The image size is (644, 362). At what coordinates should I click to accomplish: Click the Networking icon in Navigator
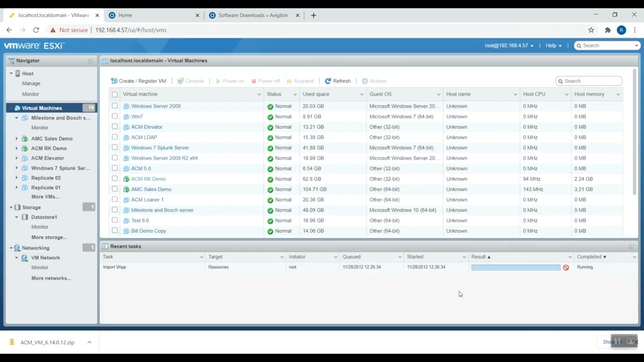click(x=18, y=248)
